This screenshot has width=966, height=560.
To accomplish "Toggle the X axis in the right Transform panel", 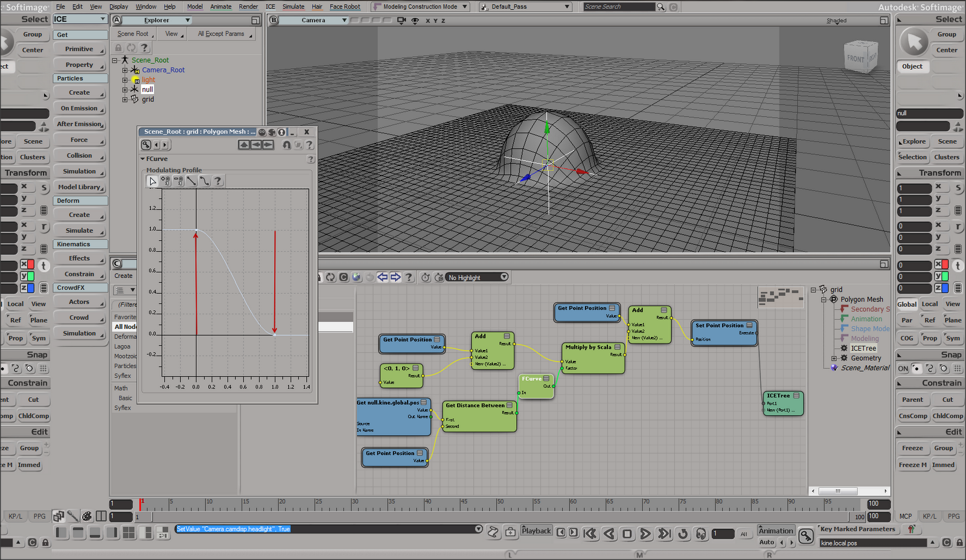I will [x=942, y=264].
